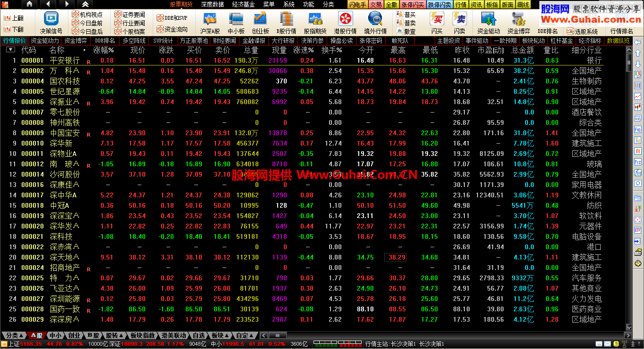Expand 港美联动 bottom tab
Image resolution: width=644 pixels, height=349 pixels.
point(173,335)
